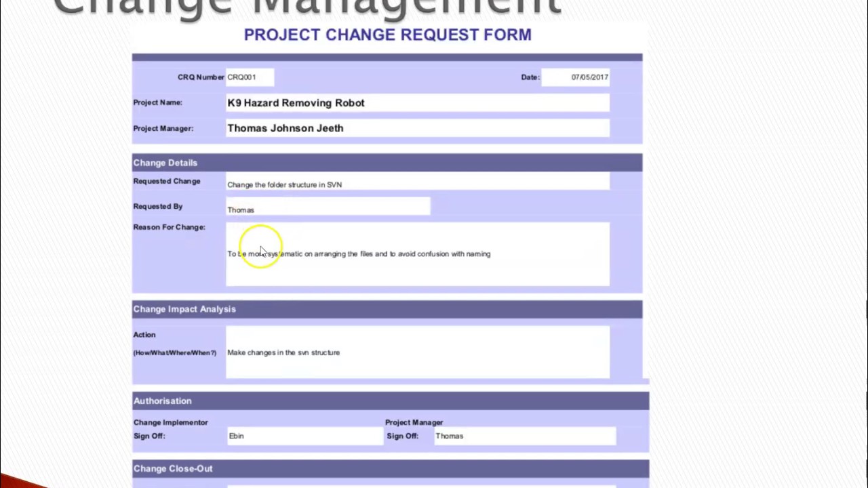Click the 'PROJECT CHANGE REQUEST FORM' title
This screenshot has height=488, width=868.
pos(388,35)
